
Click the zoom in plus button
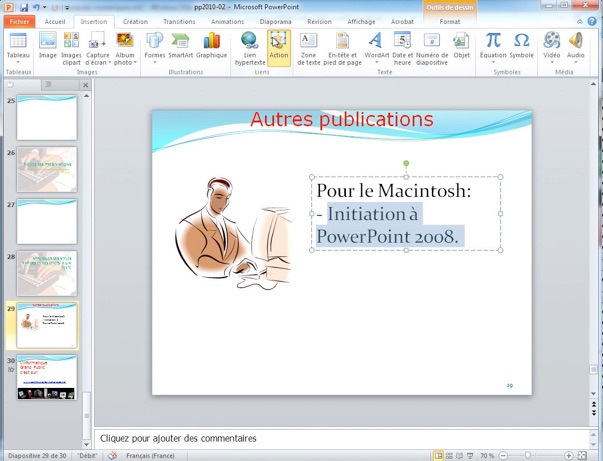(x=568, y=456)
